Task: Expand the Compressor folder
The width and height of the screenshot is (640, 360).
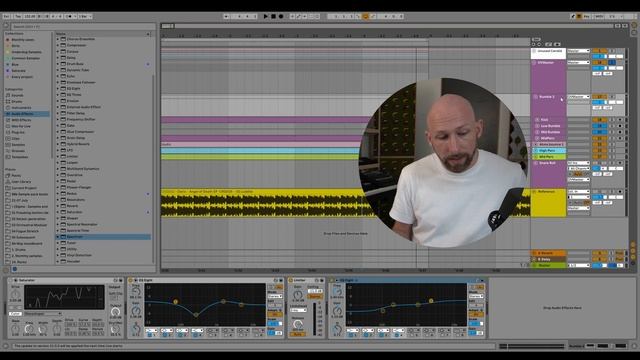Action: coord(58,45)
